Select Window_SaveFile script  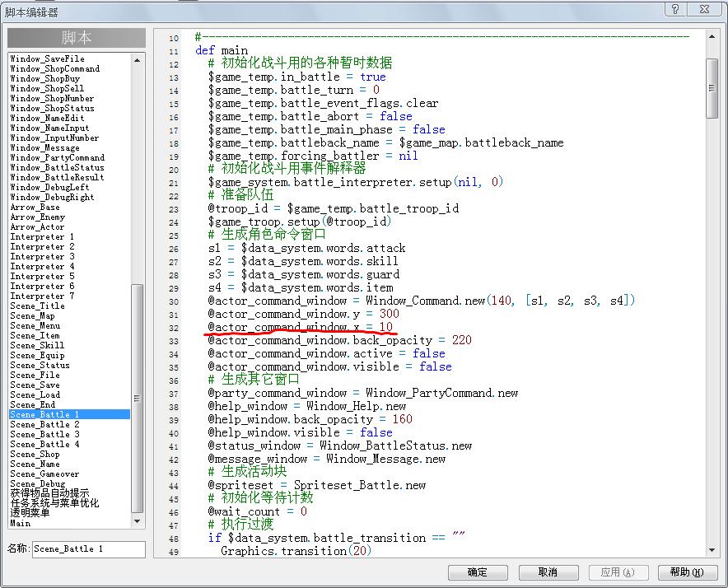click(x=48, y=59)
